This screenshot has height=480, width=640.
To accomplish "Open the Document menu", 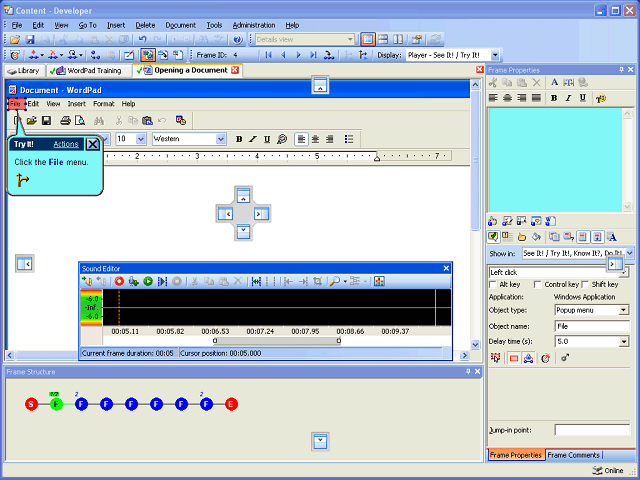I will coord(180,25).
